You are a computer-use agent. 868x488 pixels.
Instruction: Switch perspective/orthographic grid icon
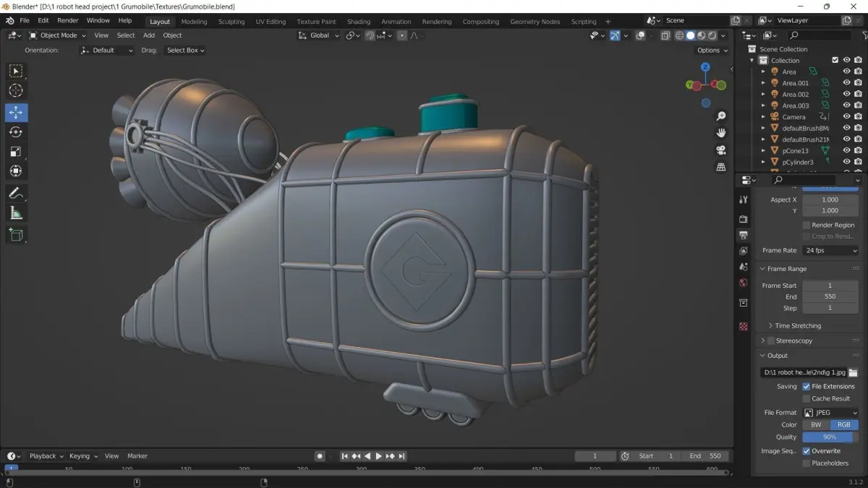[720, 167]
